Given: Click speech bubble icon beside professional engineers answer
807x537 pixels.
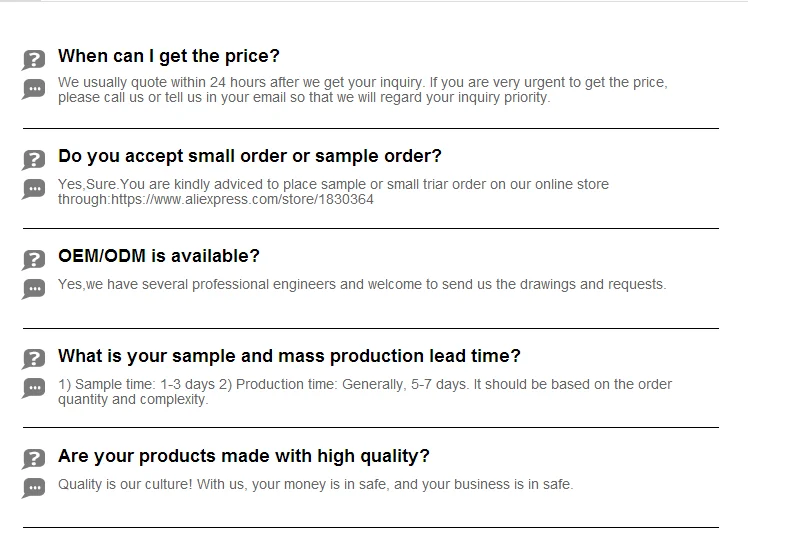Looking at the screenshot, I should (34, 289).
